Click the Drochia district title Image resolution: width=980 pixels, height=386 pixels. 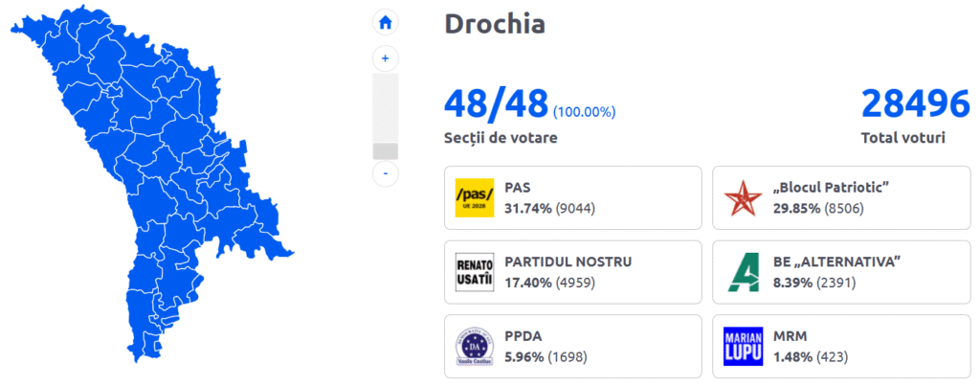[495, 24]
